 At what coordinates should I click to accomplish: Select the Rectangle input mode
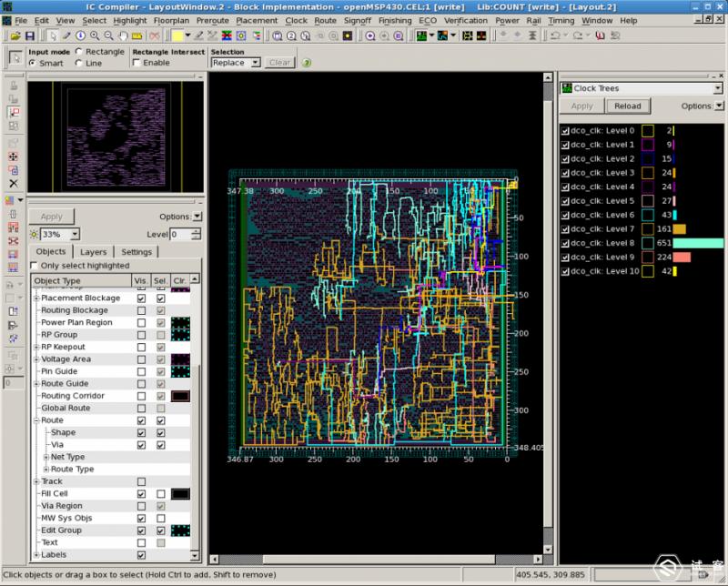pyautogui.click(x=79, y=52)
